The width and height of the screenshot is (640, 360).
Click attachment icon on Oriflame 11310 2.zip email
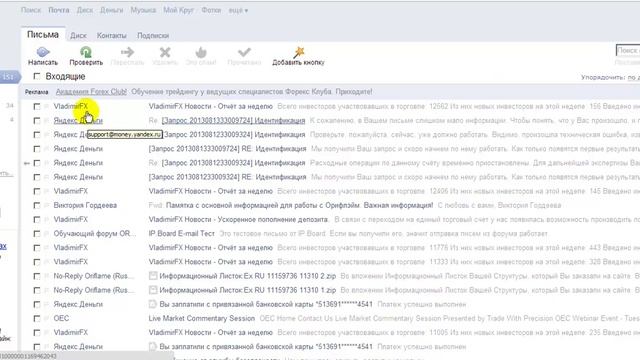[x=153, y=276]
